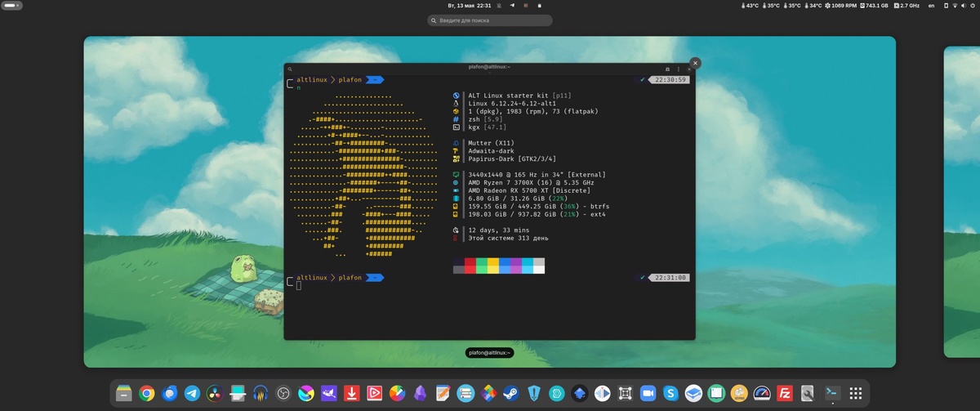Open Telegram from the dock
The height and width of the screenshot is (411, 980).
192,393
